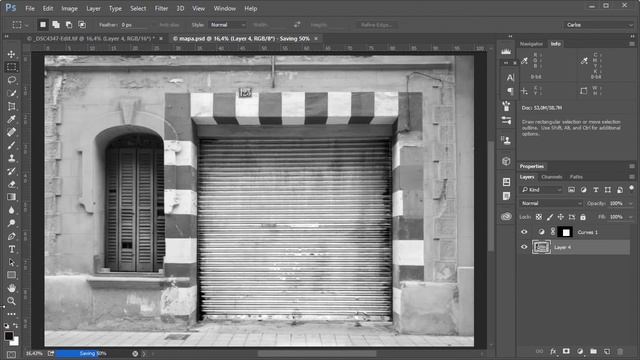Click the Feather input field
640x360 pixels.
[x=133, y=25]
